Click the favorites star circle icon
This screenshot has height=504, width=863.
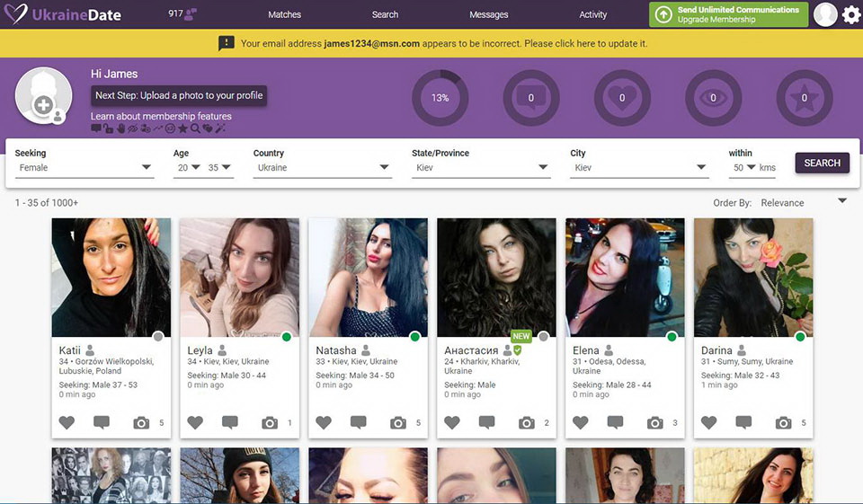(x=804, y=98)
